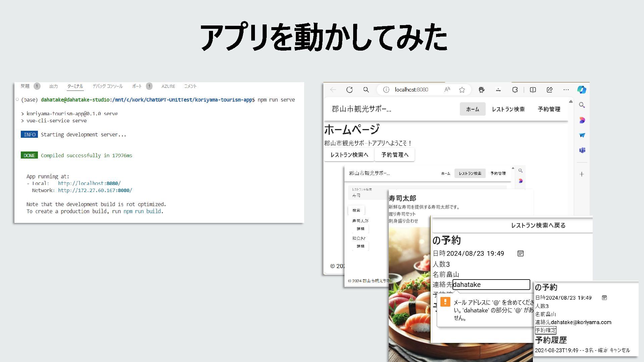Click the Teams icon in Edge sidebar
This screenshot has width=644, height=362.
click(582, 150)
